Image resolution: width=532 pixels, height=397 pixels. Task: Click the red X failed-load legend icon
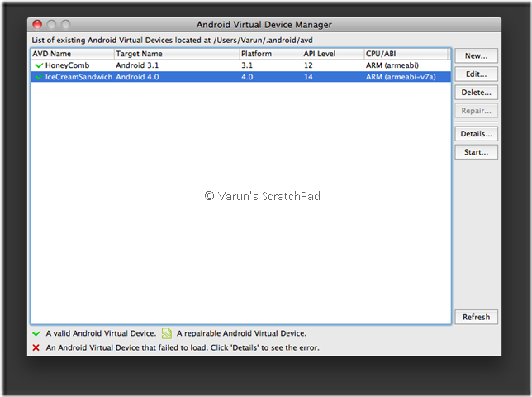click(36, 347)
